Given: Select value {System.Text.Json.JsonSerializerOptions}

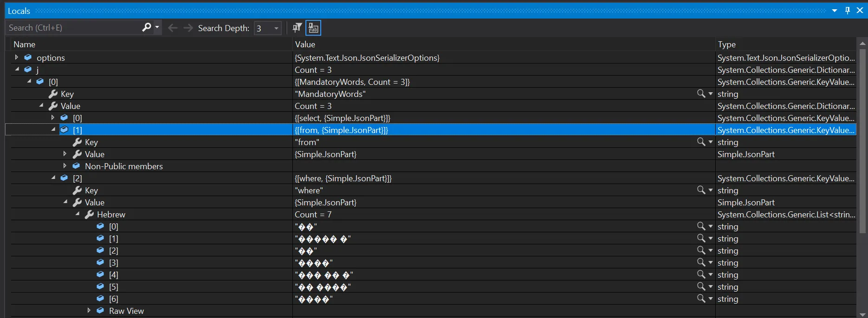Looking at the screenshot, I should [367, 58].
